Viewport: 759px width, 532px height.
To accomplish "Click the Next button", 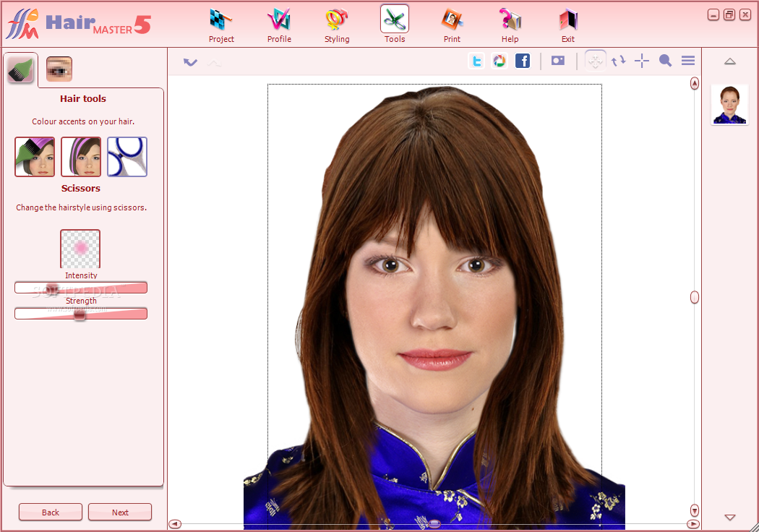I will [120, 512].
